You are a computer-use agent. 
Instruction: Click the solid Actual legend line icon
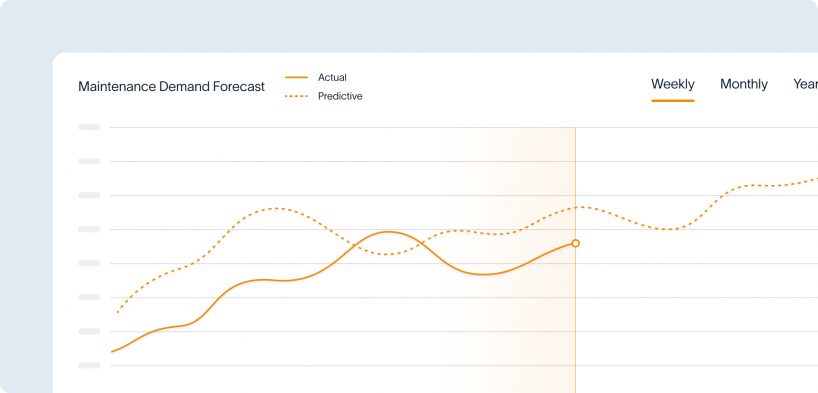[296, 78]
